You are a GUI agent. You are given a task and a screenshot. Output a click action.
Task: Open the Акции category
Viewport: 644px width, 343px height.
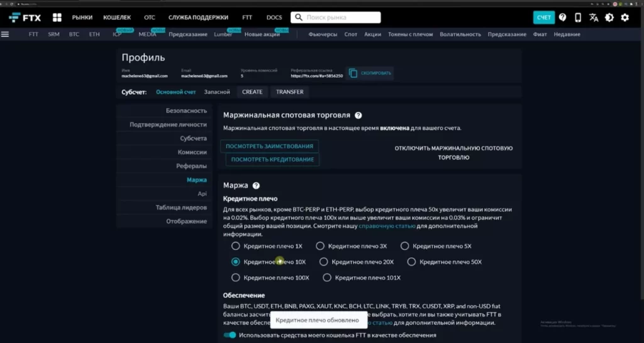click(372, 35)
